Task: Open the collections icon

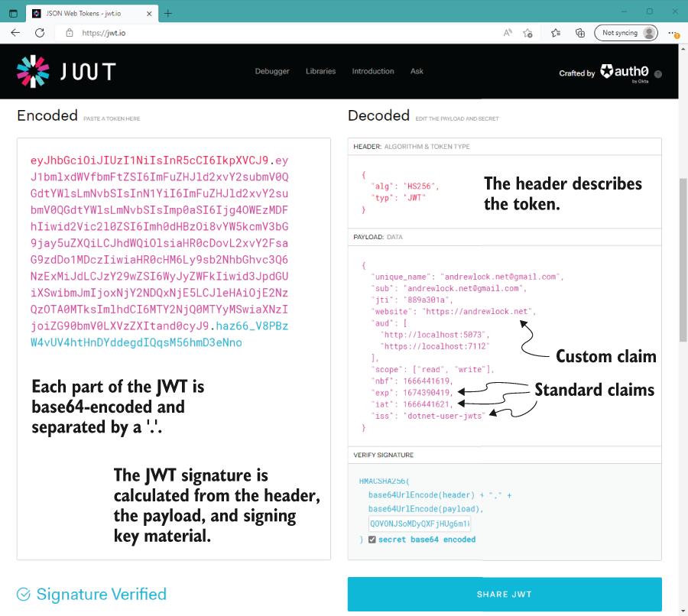Action: click(580, 33)
